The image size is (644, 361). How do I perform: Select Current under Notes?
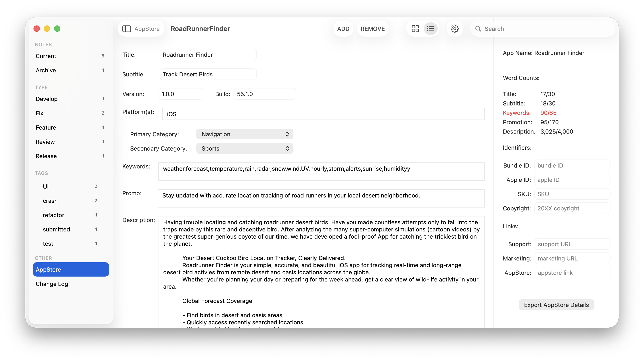pos(46,56)
